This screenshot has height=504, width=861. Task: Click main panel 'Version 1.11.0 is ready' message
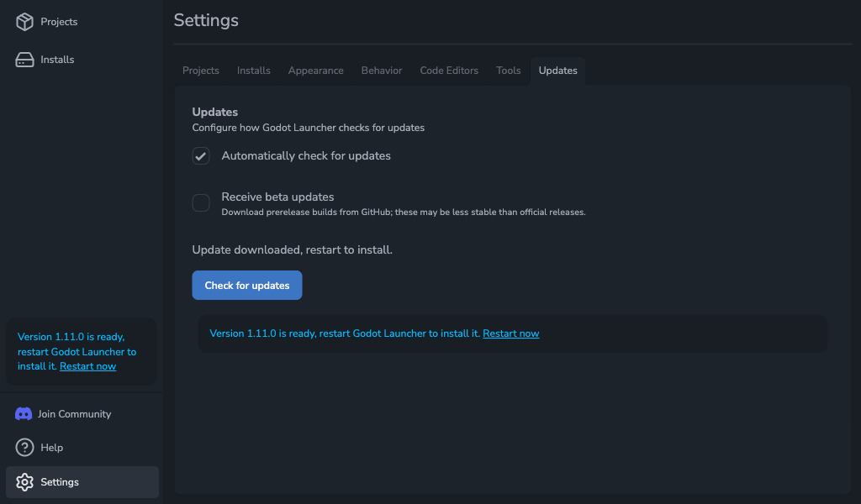coord(345,333)
